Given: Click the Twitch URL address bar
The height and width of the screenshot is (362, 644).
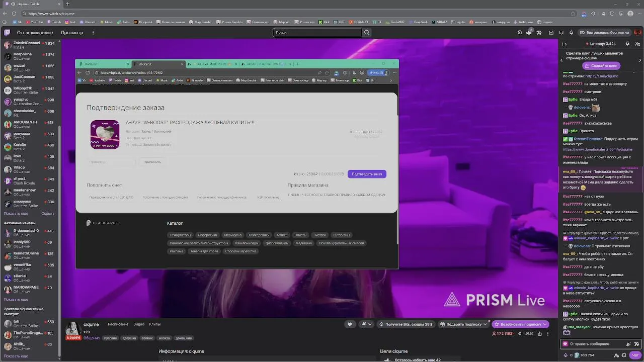Looking at the screenshot, I should [x=297, y=14].
